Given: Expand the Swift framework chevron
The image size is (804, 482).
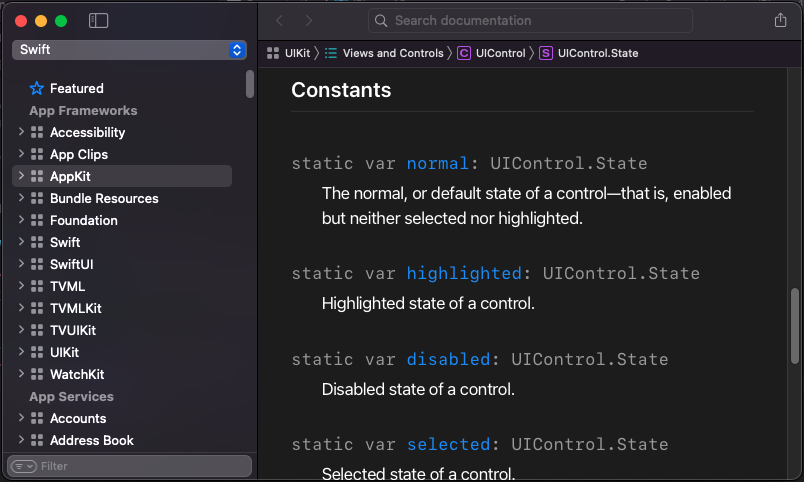Looking at the screenshot, I should (x=21, y=242).
